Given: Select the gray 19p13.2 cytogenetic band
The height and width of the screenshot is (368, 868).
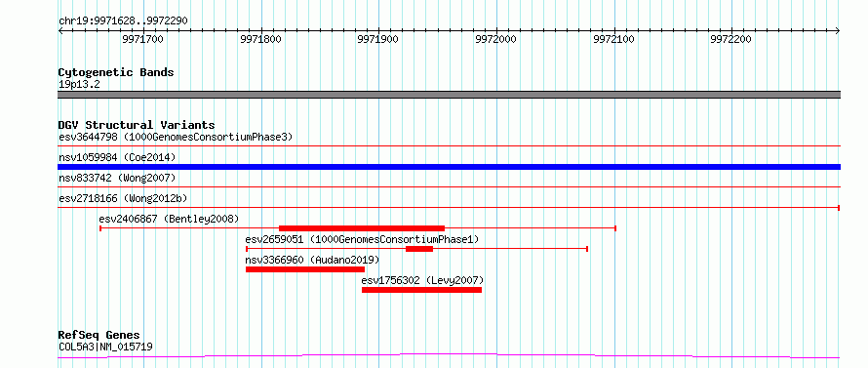Looking at the screenshot, I should click(x=449, y=95).
